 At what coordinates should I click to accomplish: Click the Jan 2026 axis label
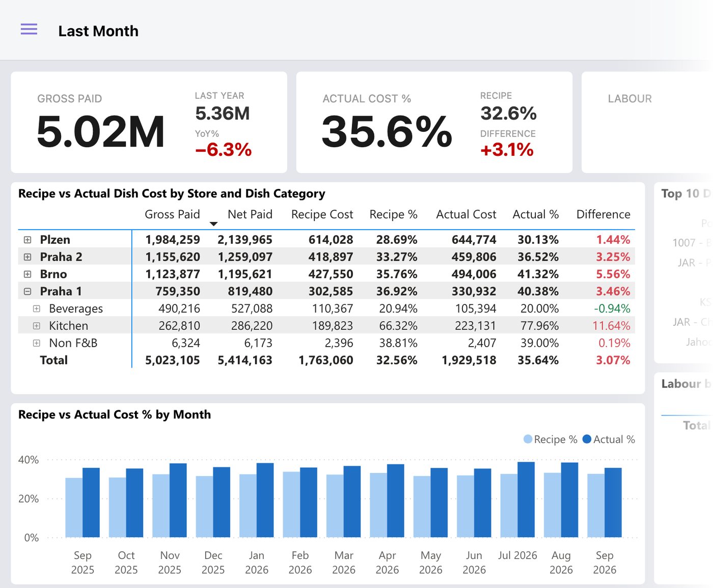(x=257, y=563)
